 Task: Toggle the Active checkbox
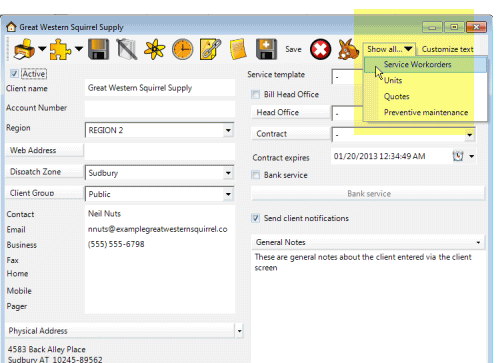[14, 74]
